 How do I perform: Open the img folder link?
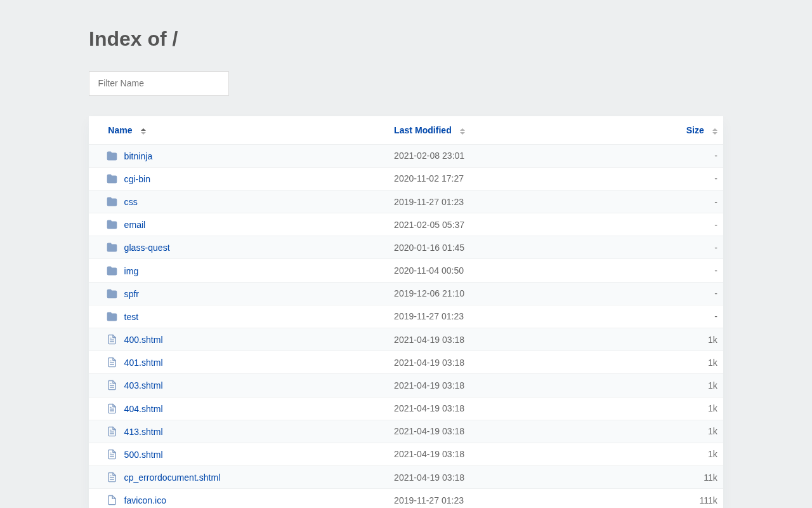[x=131, y=271]
